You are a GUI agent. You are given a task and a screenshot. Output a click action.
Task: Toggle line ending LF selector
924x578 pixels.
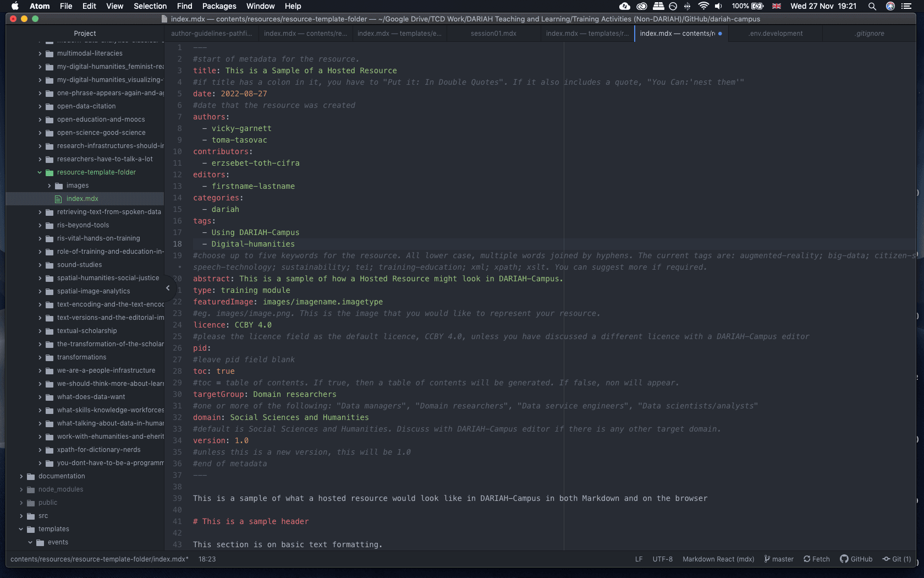tap(639, 559)
